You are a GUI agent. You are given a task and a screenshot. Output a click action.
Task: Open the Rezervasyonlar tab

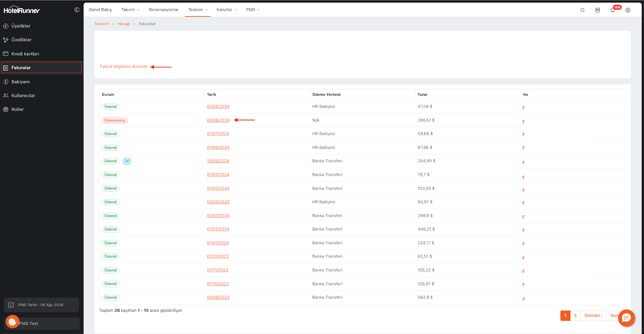(163, 10)
